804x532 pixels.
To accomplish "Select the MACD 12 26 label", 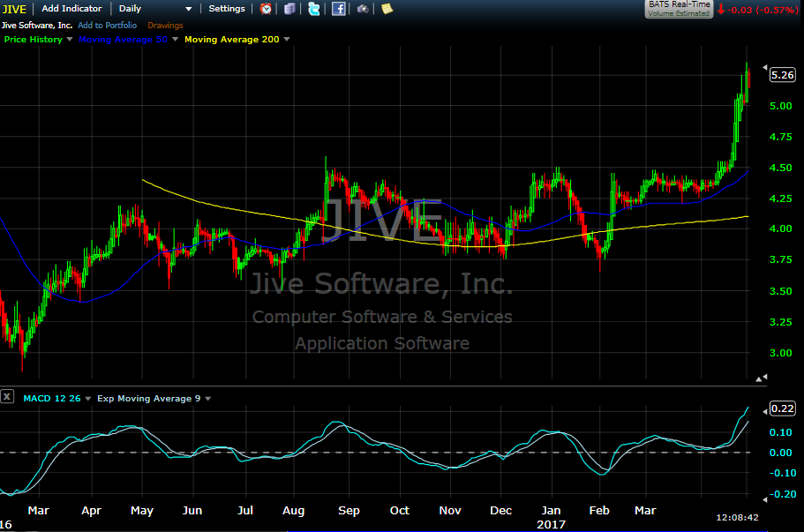I will click(52, 398).
